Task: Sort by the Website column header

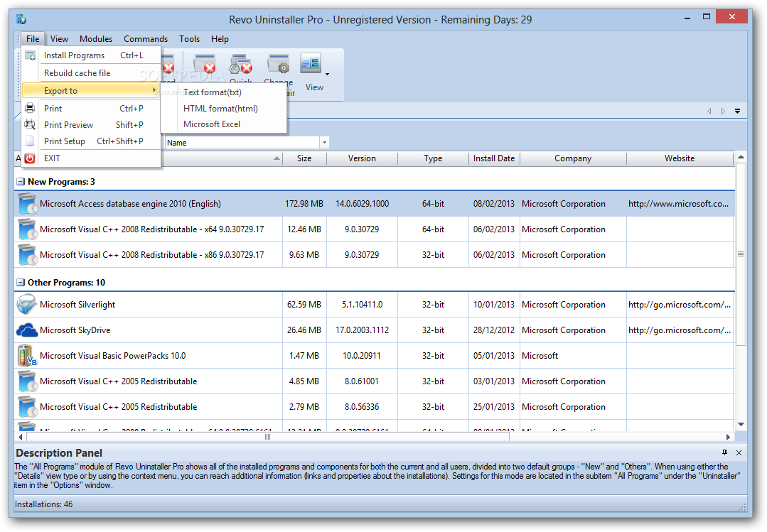Action: point(680,158)
